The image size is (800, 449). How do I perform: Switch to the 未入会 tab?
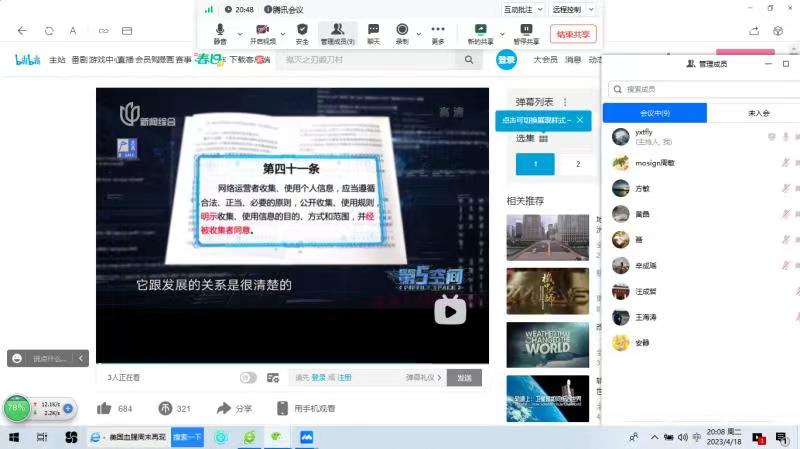(758, 113)
